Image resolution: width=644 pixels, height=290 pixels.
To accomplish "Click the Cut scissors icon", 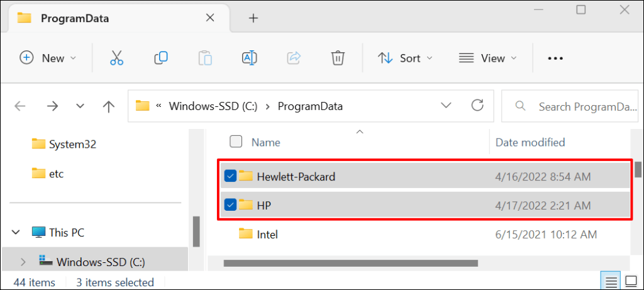I will pos(116,58).
